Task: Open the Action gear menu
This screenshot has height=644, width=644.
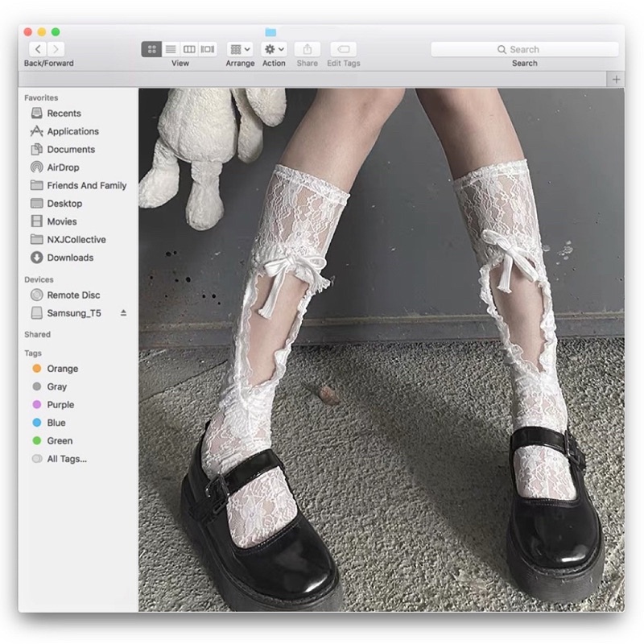Action: tap(274, 49)
